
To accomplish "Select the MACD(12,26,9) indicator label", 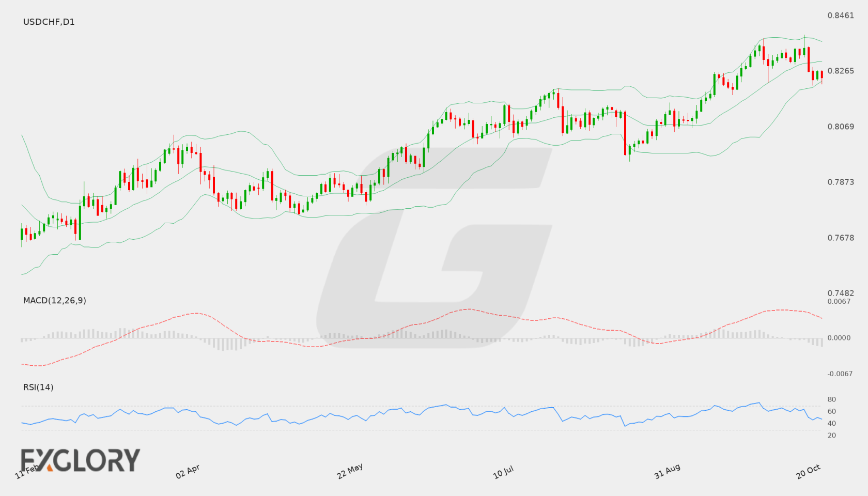I will [x=54, y=300].
